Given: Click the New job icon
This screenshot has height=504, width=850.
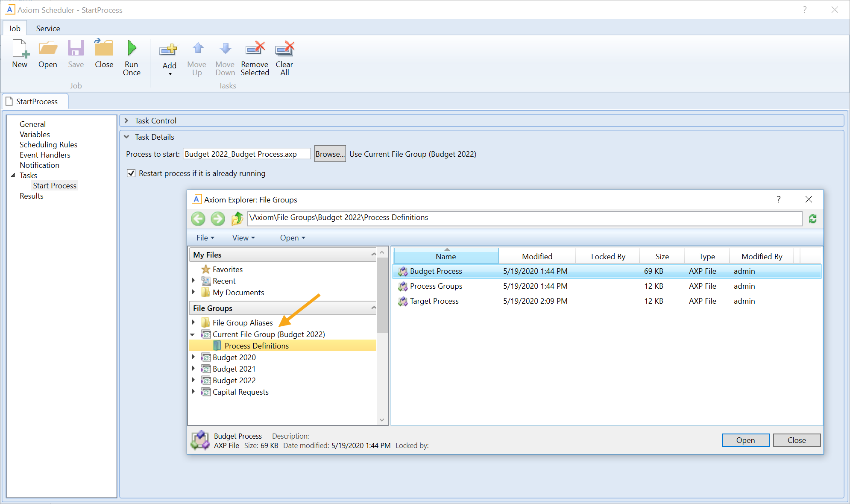Looking at the screenshot, I should [x=20, y=49].
